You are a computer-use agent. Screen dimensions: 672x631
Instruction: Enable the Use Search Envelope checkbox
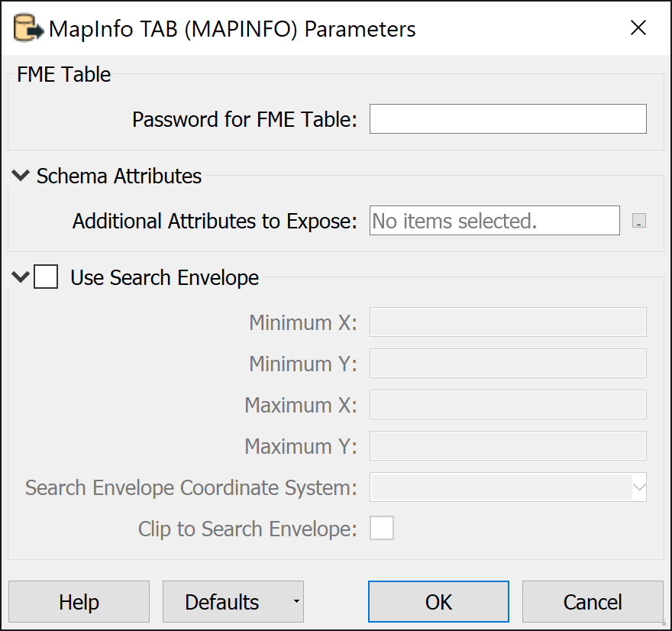pos(46,277)
